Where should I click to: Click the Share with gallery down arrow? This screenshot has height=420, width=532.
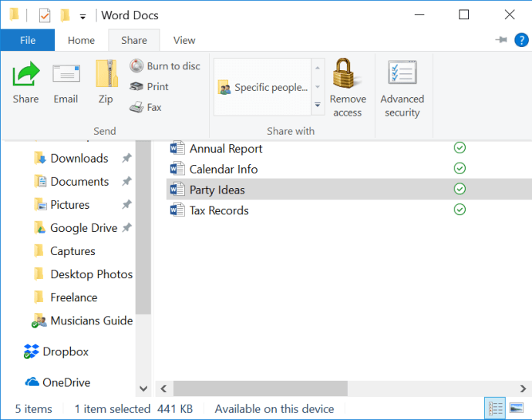(x=318, y=87)
